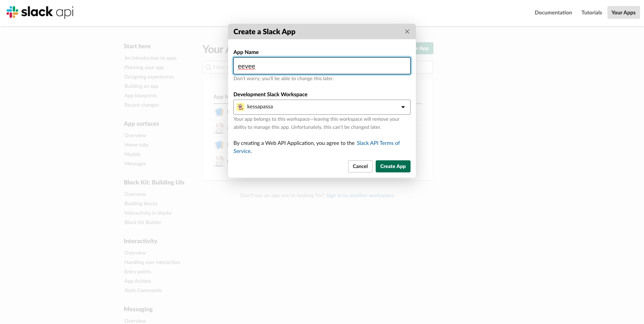This screenshot has width=644, height=324.
Task: Open the Documentation menu item
Action: pyautogui.click(x=553, y=12)
